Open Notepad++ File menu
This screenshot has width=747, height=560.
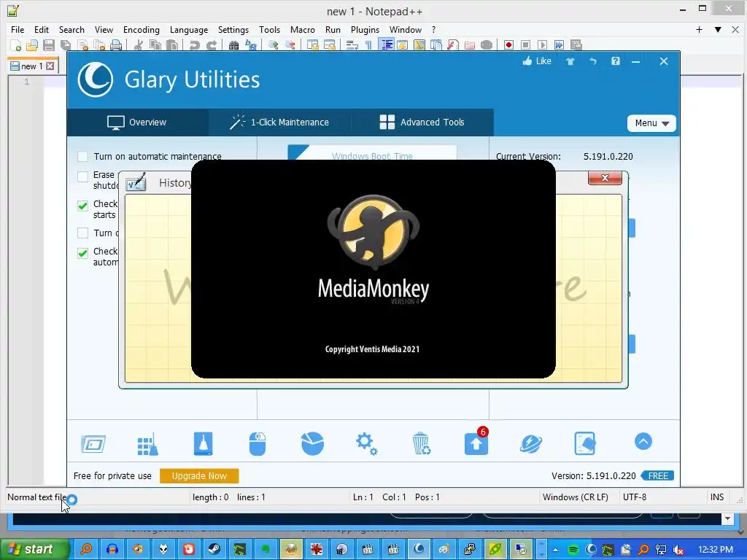18,29
